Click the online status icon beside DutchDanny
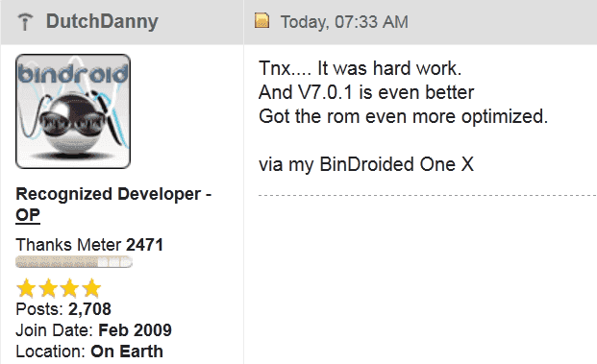The height and width of the screenshot is (364, 597). [x=25, y=22]
